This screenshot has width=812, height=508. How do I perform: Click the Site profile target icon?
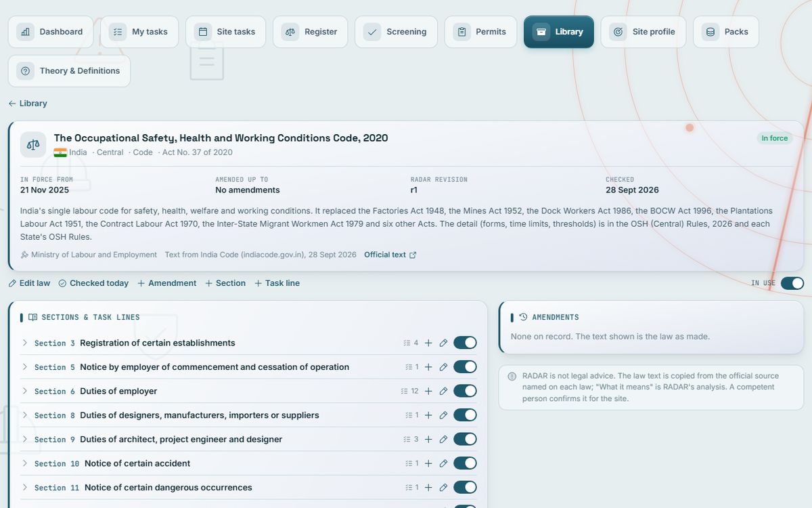click(618, 32)
